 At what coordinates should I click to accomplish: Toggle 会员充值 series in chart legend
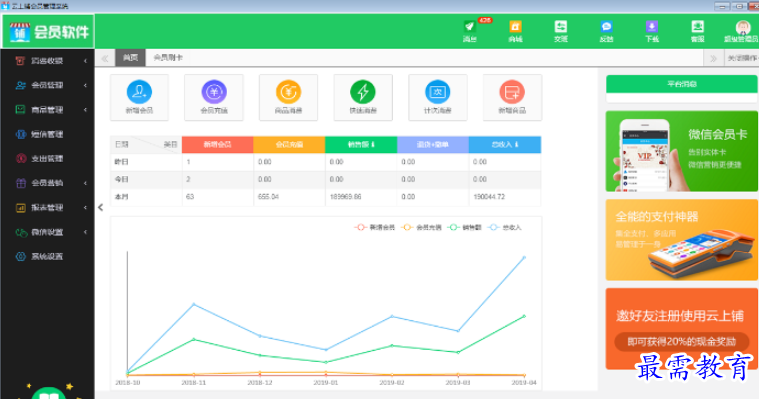point(422,227)
